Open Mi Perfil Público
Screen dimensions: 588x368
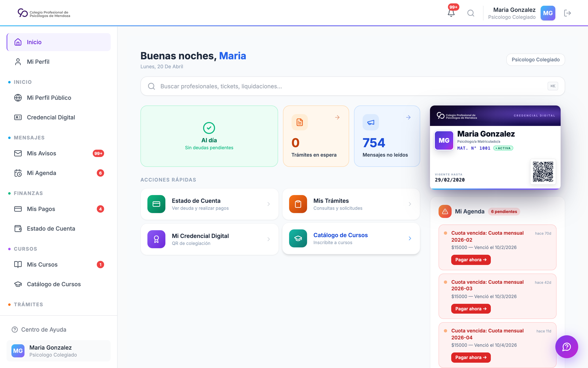coord(59,98)
